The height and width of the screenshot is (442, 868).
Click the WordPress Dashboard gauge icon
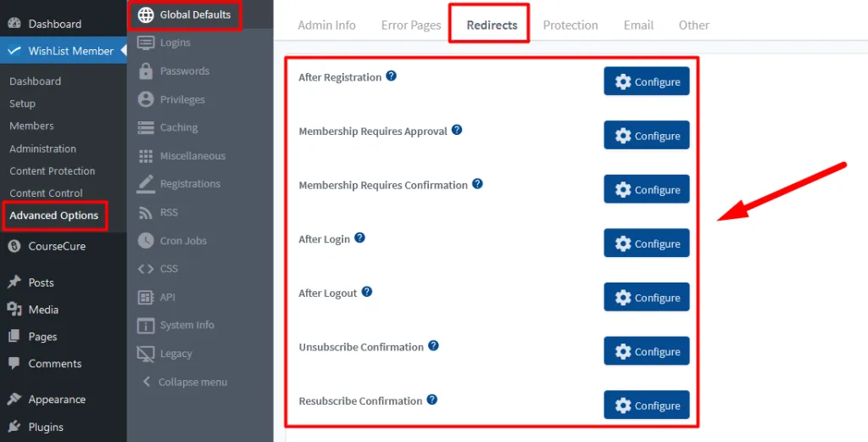tap(14, 23)
